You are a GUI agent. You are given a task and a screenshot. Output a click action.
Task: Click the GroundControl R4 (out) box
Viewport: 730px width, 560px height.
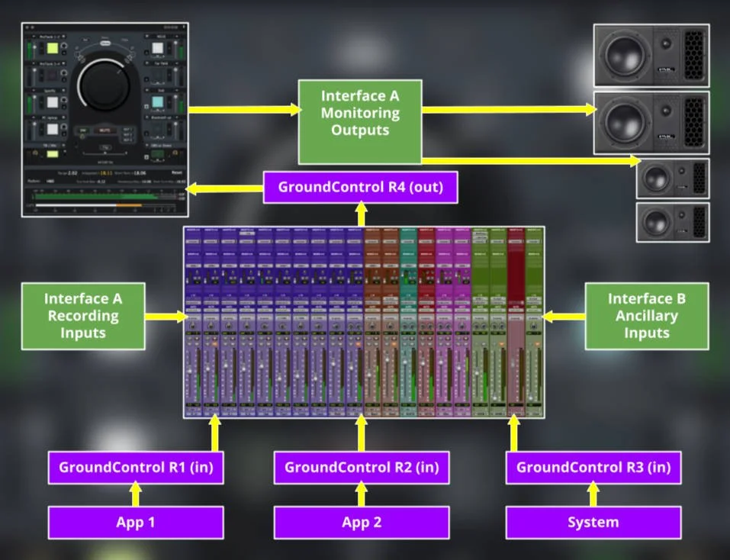coord(360,186)
